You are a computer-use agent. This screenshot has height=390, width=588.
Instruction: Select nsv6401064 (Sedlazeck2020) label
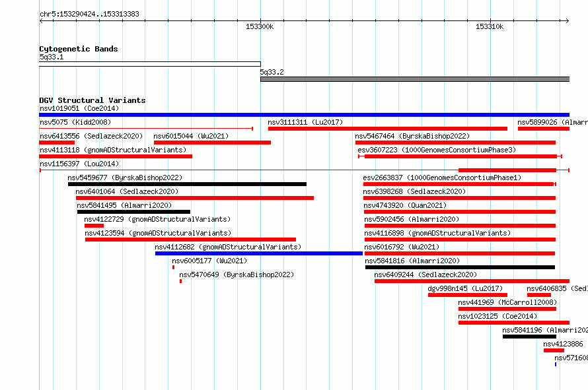(127, 191)
